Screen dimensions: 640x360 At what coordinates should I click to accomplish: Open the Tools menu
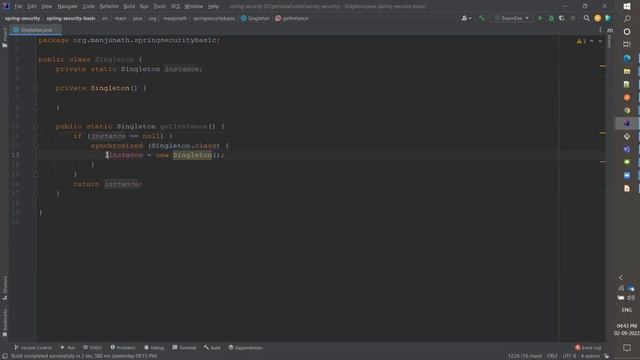click(160, 7)
